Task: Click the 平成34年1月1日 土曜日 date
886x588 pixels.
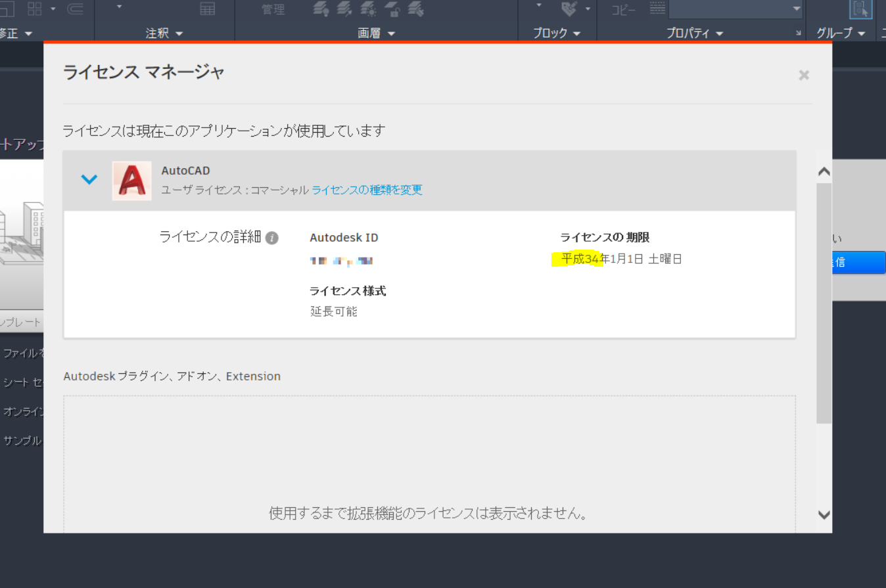Action: 622,259
